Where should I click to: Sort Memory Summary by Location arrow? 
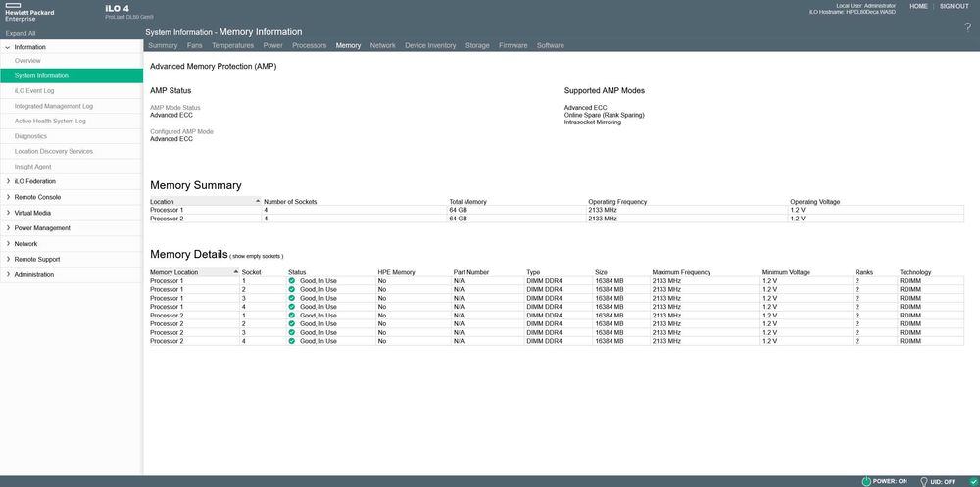pyautogui.click(x=258, y=201)
